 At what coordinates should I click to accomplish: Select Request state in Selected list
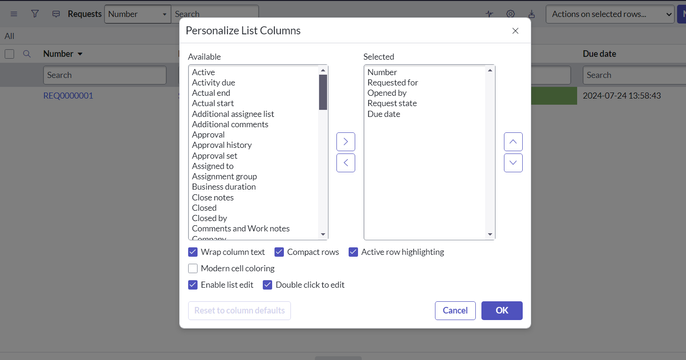(x=392, y=103)
